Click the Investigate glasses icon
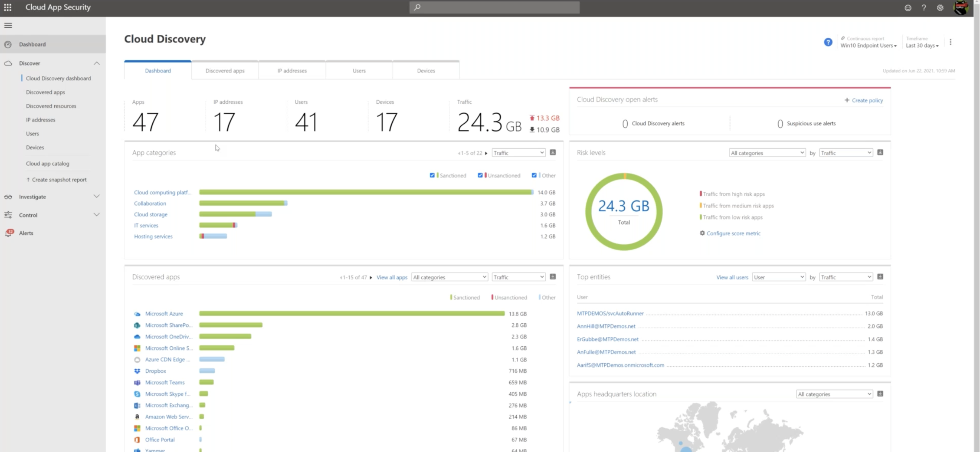The image size is (980, 452). click(x=8, y=197)
